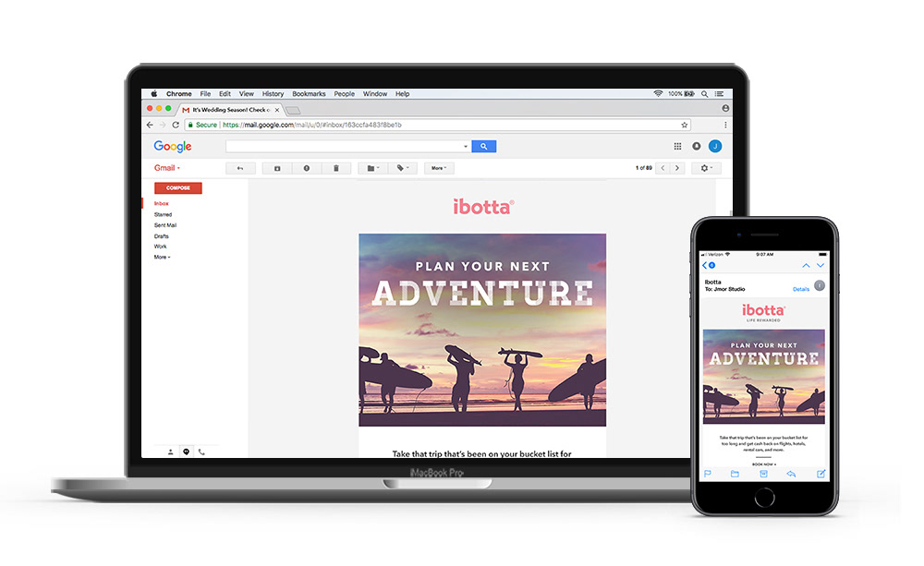
Task: Open the View menu
Action: coord(247,94)
